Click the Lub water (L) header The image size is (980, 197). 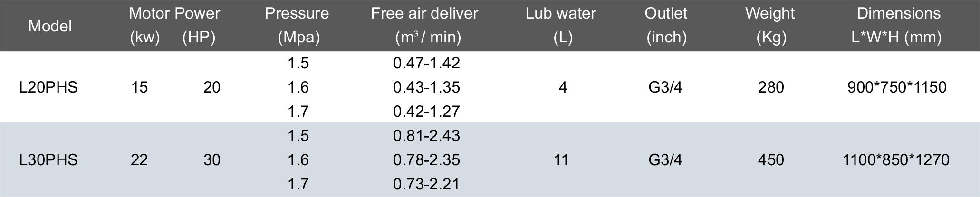(561, 25)
